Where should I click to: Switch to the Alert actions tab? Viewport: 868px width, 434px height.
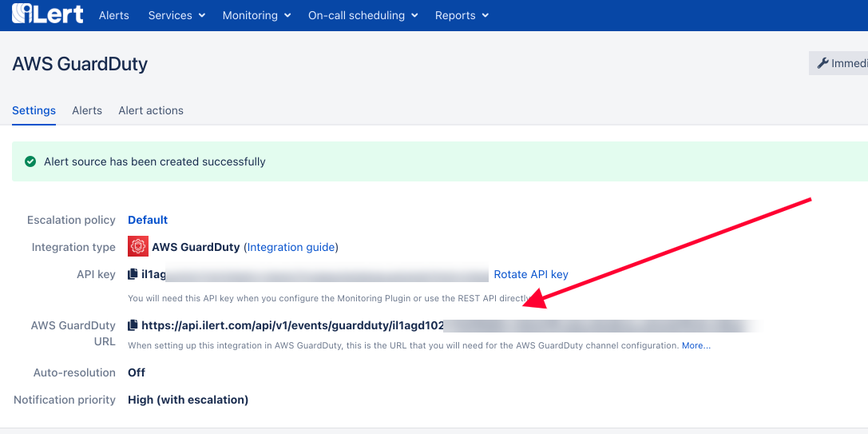tap(151, 110)
